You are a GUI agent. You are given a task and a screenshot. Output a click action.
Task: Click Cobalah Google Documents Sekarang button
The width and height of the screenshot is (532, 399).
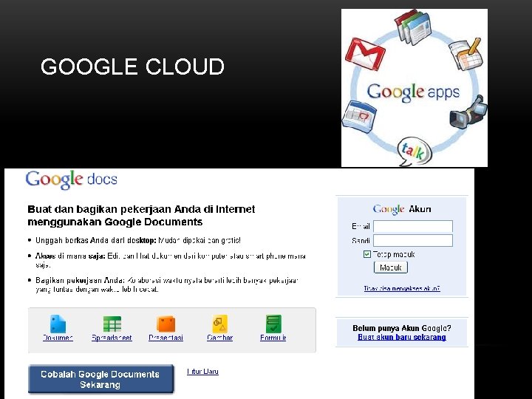[100, 379]
